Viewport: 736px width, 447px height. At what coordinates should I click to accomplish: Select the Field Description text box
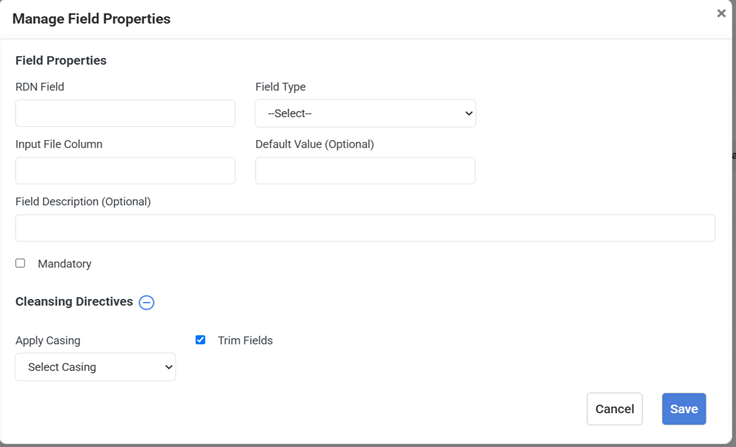365,228
